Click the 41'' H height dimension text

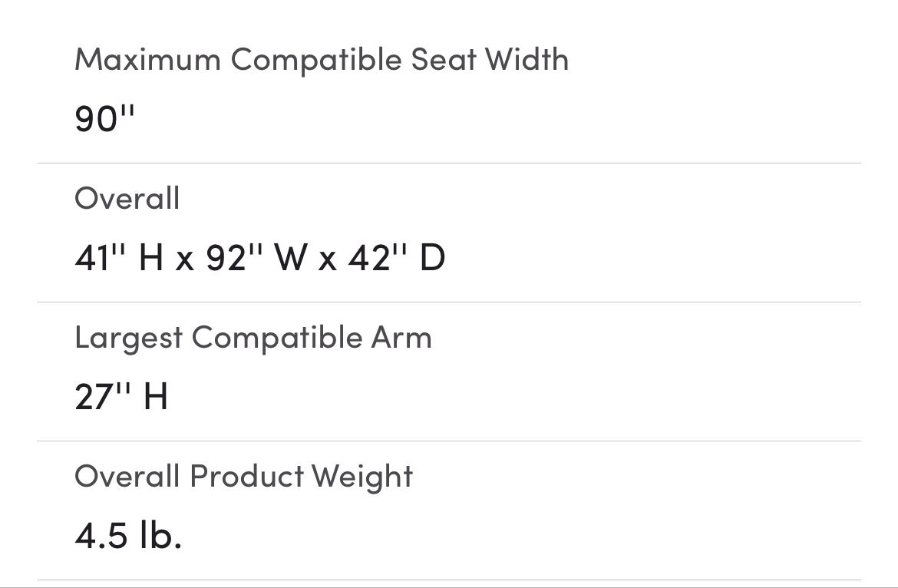pyautogui.click(x=120, y=258)
